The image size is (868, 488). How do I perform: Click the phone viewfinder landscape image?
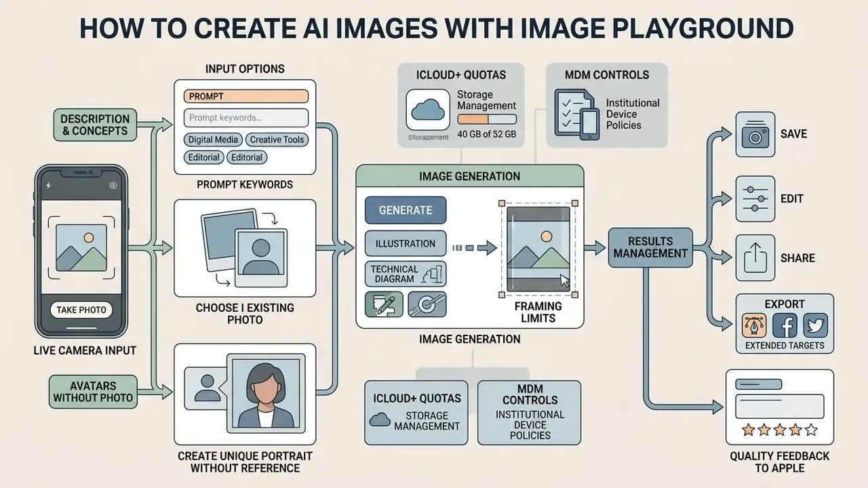click(x=81, y=248)
